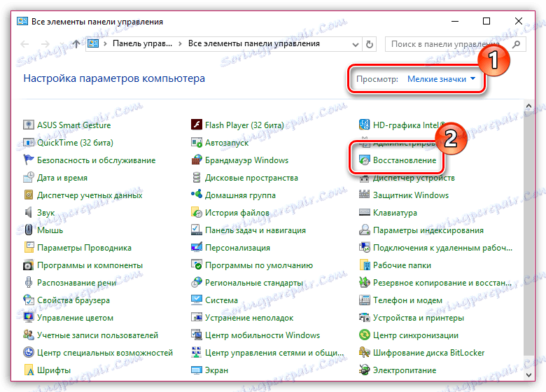Click the Forward navigation arrow
The width and height of the screenshot is (546, 392).
coord(45,44)
